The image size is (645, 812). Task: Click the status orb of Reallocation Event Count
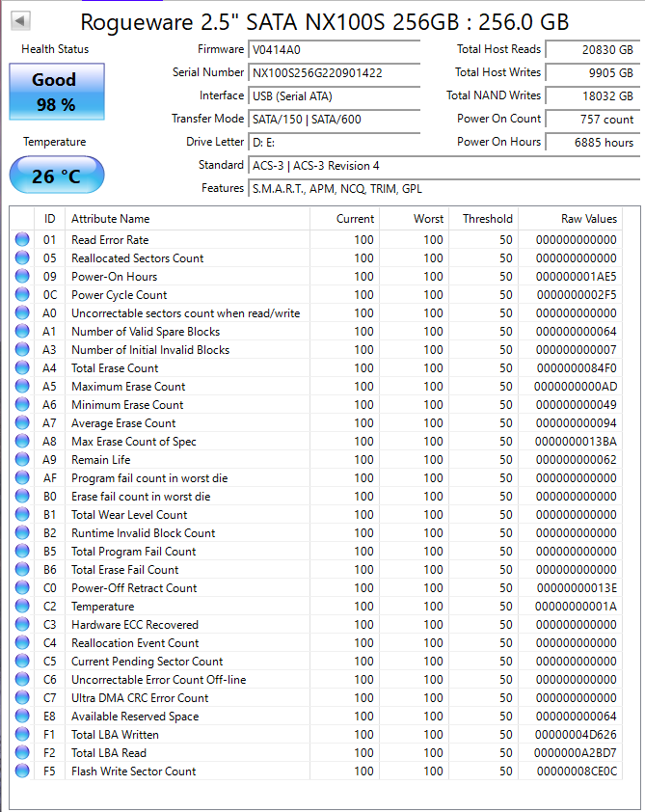22,642
